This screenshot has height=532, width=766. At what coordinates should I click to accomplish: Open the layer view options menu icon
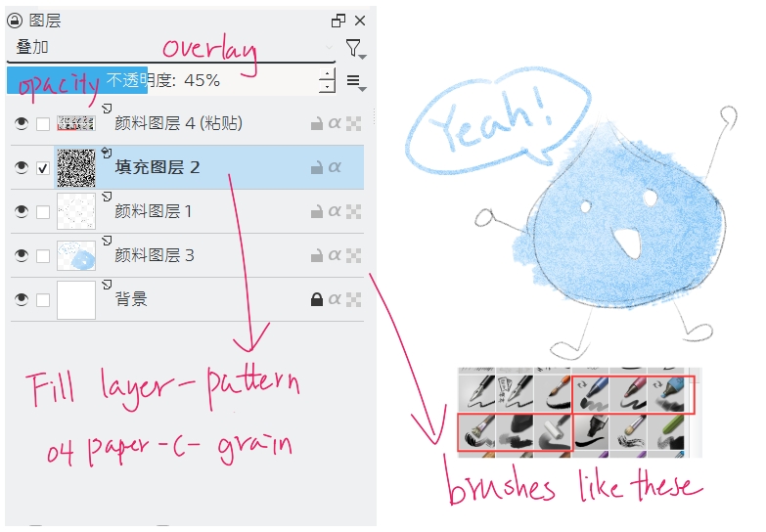(x=356, y=82)
